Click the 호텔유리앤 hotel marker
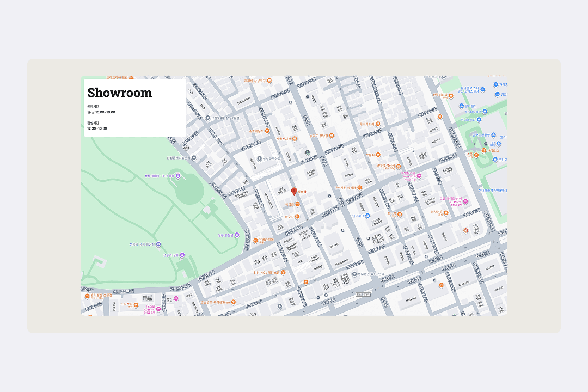This screenshot has height=392, width=588. (420, 176)
